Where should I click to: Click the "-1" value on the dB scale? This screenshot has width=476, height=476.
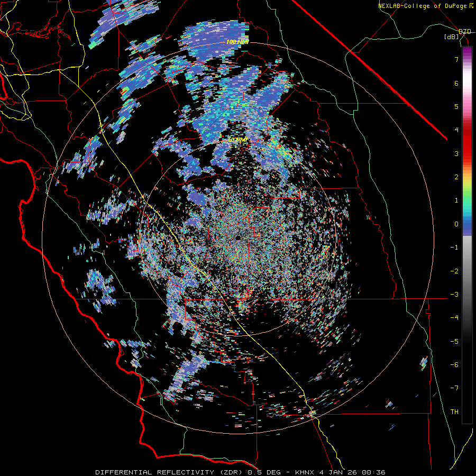point(454,248)
